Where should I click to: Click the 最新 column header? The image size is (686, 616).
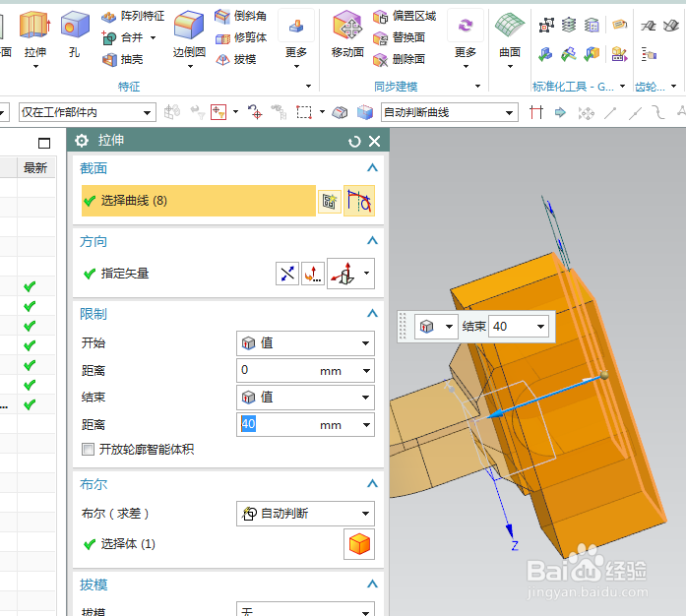35,168
